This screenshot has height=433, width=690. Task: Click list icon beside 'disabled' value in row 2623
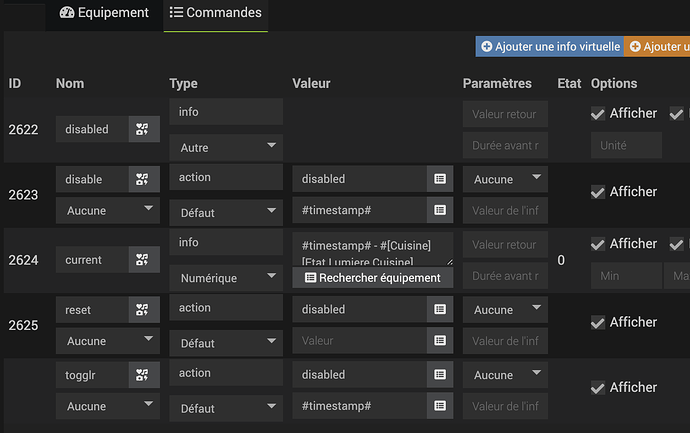click(x=439, y=179)
